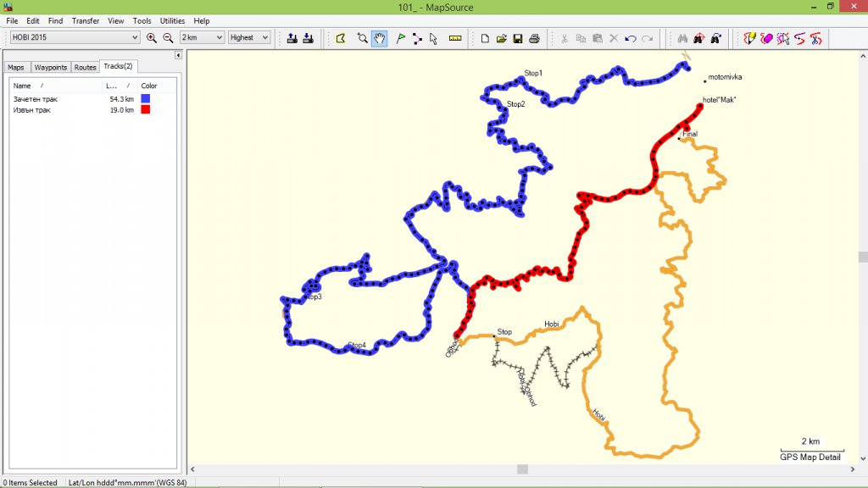
Task: Select the Hand pan tool
Action: [379, 38]
